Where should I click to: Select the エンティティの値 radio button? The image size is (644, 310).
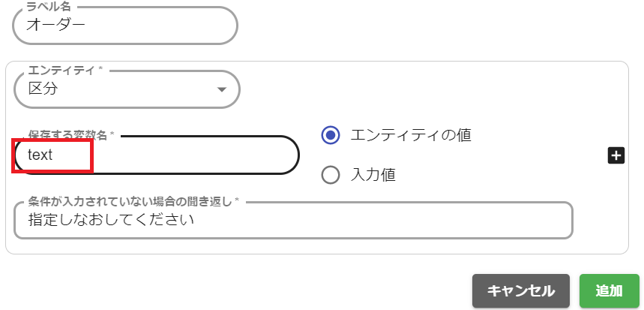tap(331, 135)
